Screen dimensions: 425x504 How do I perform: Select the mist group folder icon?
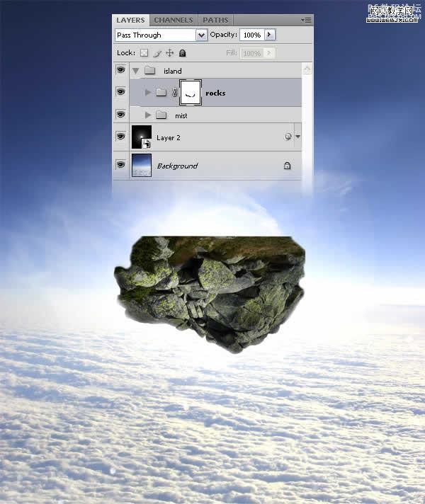pyautogui.click(x=161, y=115)
